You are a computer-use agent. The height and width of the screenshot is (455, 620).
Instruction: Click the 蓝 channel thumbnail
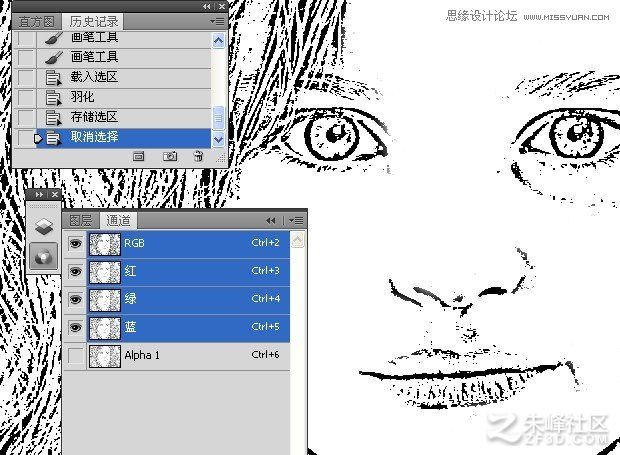(105, 328)
